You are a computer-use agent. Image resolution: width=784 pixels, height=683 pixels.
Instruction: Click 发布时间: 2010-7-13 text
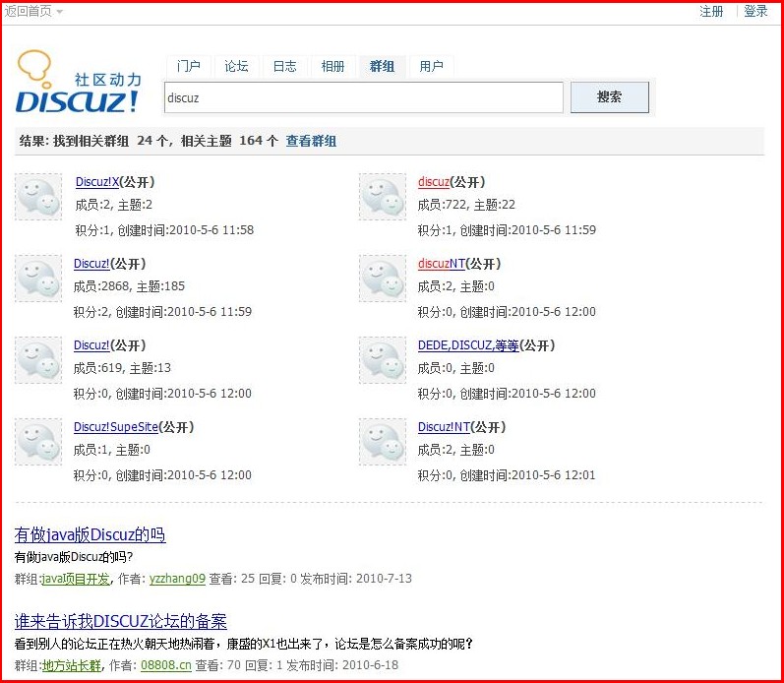click(356, 579)
